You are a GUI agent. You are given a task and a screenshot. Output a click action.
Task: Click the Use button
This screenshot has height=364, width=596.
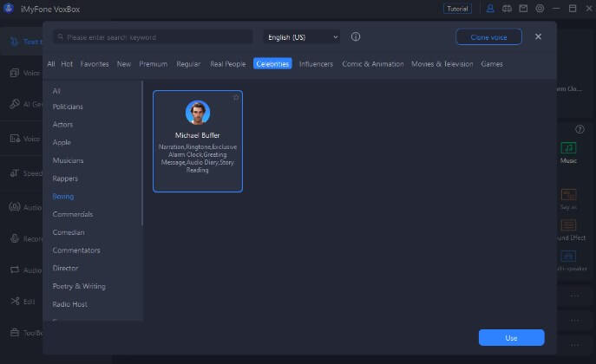coord(511,337)
